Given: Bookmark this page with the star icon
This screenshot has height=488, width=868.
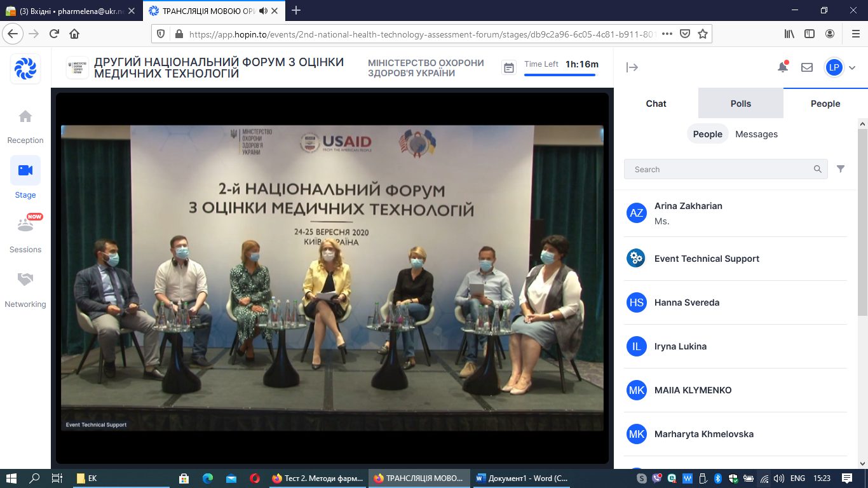Looking at the screenshot, I should click(702, 34).
